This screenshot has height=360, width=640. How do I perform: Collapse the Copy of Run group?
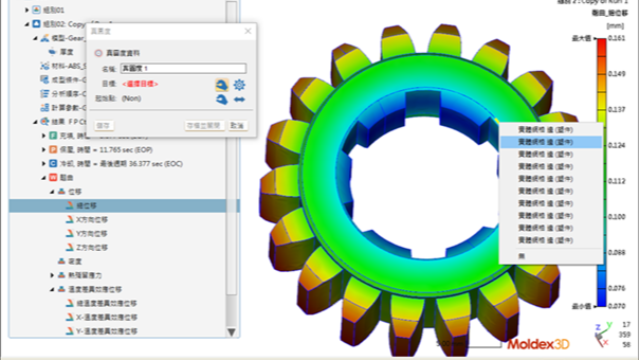(x=27, y=24)
